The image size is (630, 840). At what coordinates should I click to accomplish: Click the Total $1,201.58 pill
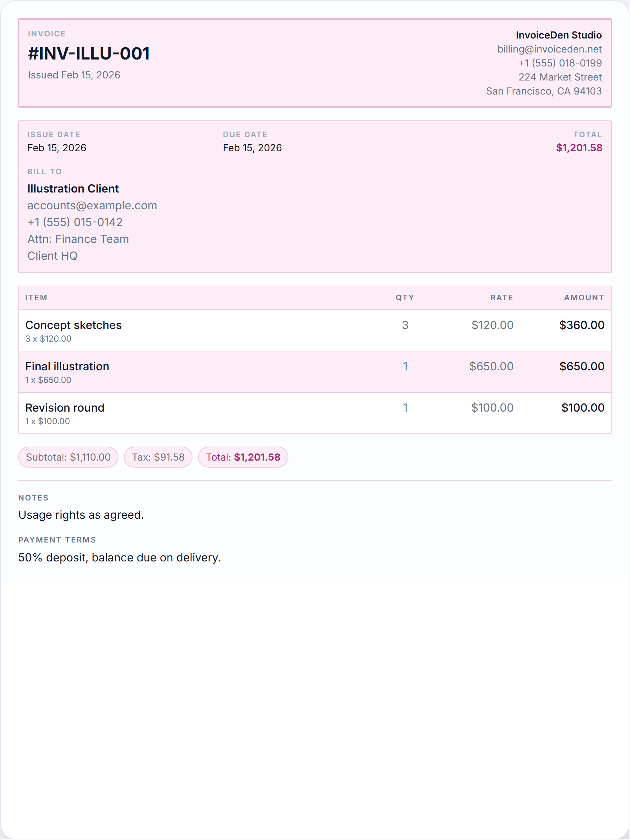[243, 457]
